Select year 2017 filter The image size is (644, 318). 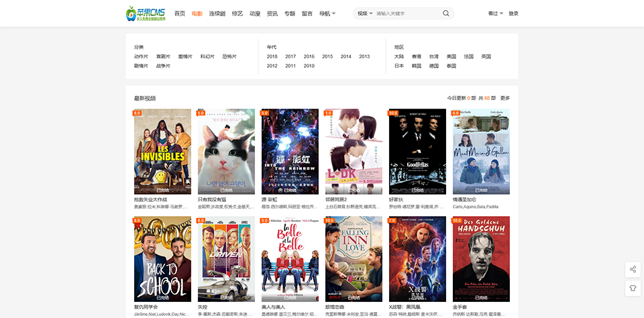click(290, 57)
